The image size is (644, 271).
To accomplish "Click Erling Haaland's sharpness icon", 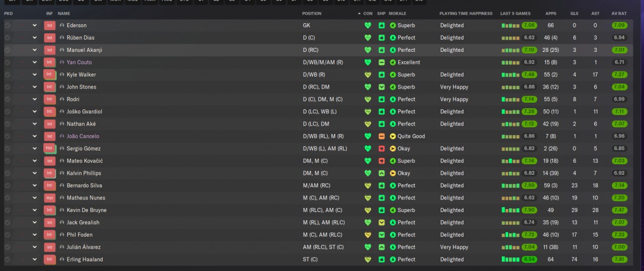I will 382,259.
